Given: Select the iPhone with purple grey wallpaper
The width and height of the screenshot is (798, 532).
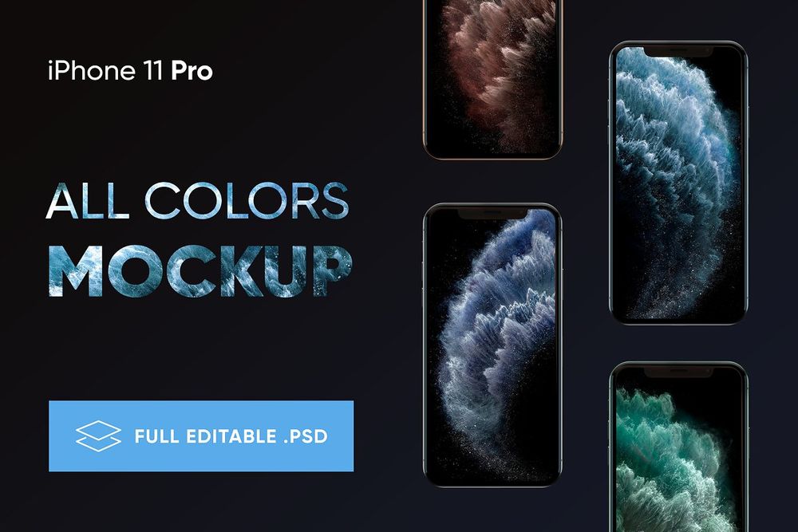Looking at the screenshot, I should [492, 345].
